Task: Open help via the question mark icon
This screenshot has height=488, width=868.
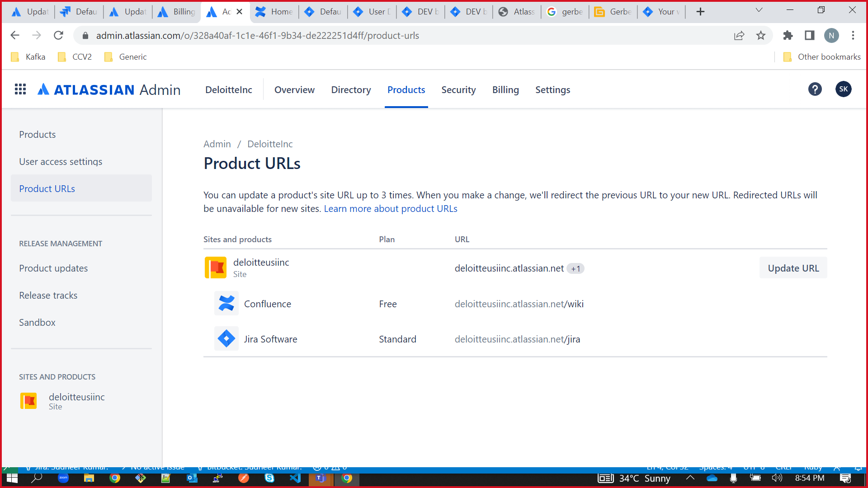Action: [815, 89]
